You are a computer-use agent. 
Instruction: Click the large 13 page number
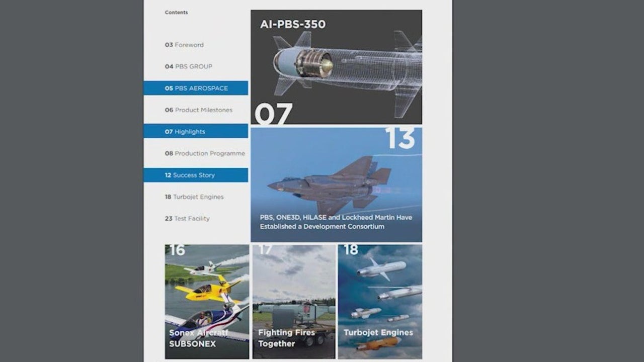[400, 138]
